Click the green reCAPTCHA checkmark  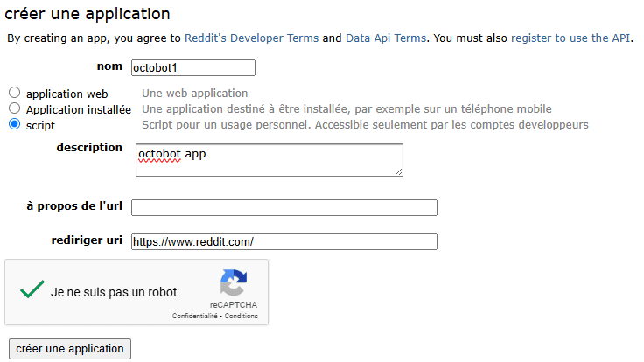tap(32, 289)
